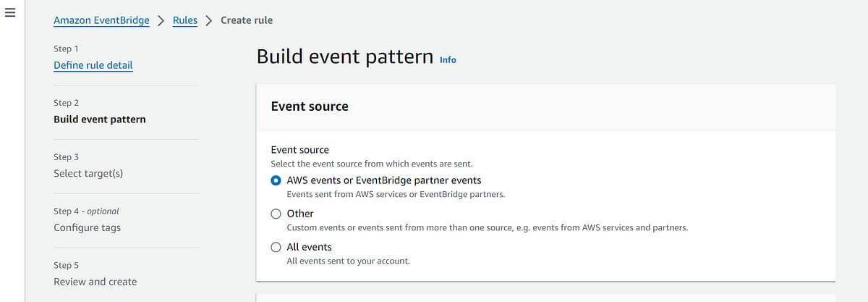Go to the Rules breadcrumb link
This screenshot has width=868, height=302.
coord(184,20)
